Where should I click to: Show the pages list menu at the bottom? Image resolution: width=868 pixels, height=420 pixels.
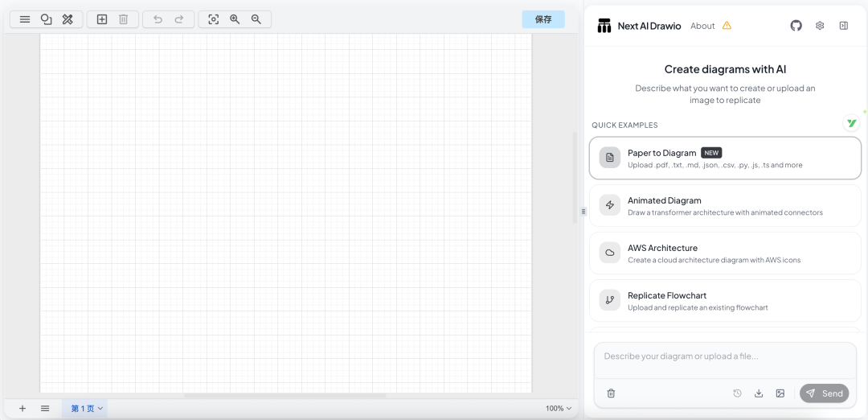[45, 409]
